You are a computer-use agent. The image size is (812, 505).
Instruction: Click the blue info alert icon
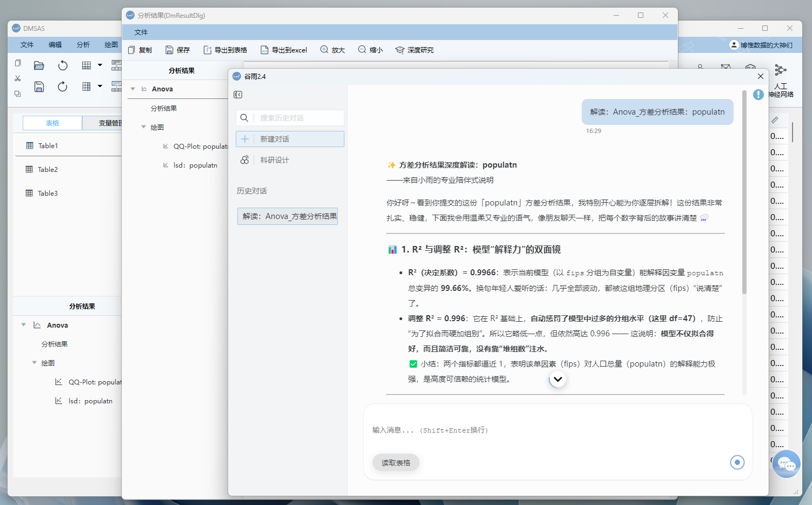pos(758,95)
